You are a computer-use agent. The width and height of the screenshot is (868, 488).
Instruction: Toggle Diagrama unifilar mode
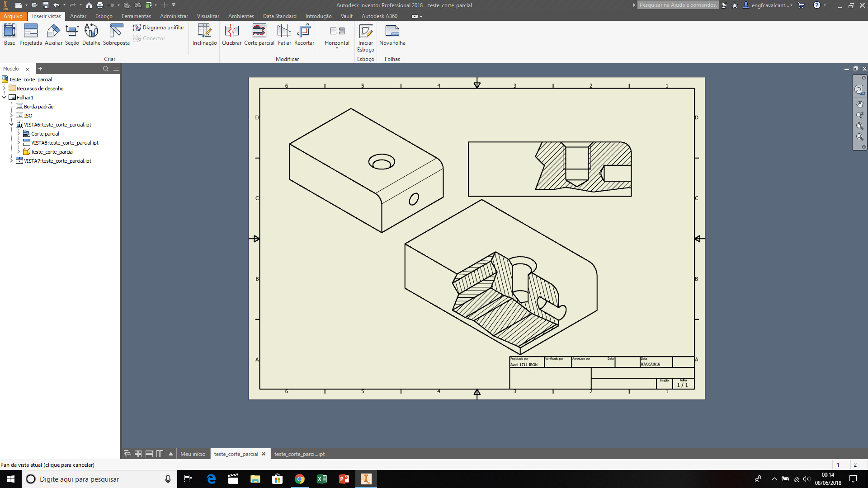point(159,27)
